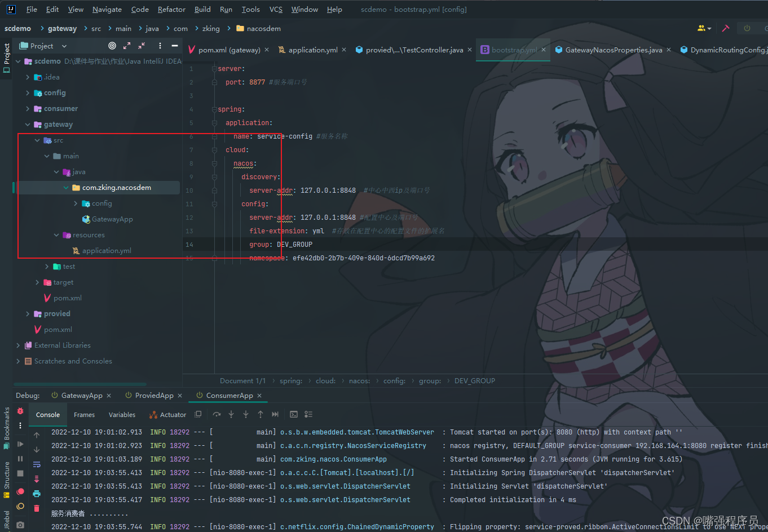
Task: Open the Variables debugger tab
Action: pos(122,415)
